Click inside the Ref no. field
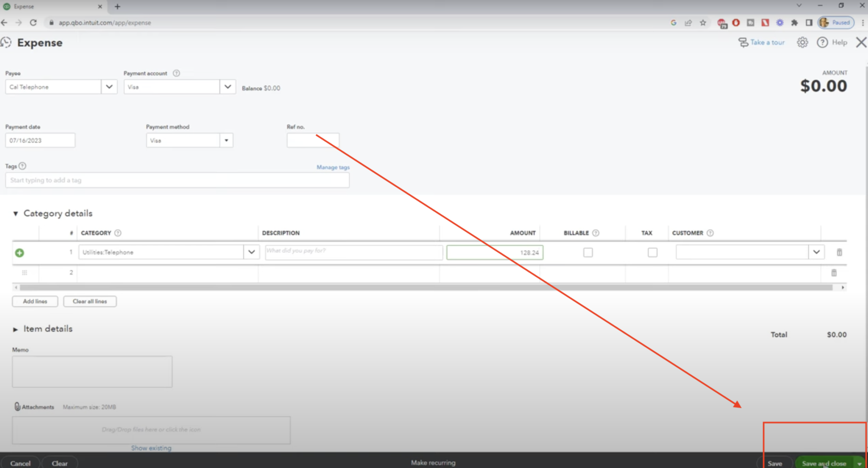Screen dimensions: 868x468 point(313,140)
